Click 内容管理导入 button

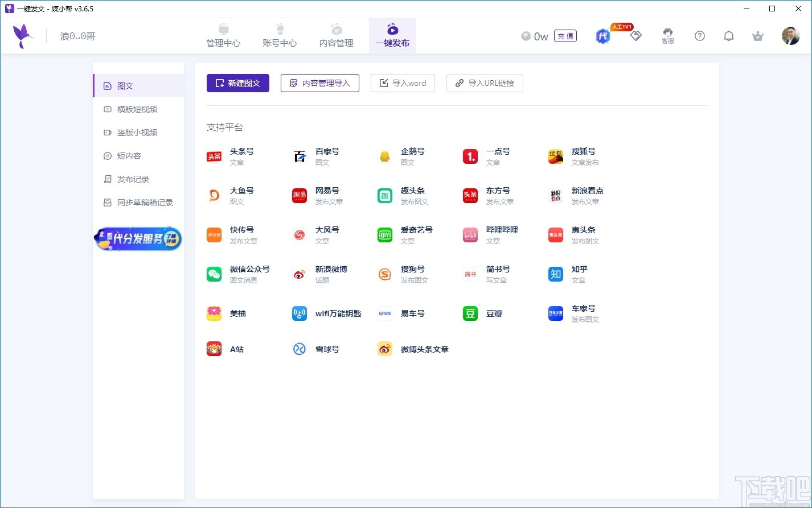point(320,83)
